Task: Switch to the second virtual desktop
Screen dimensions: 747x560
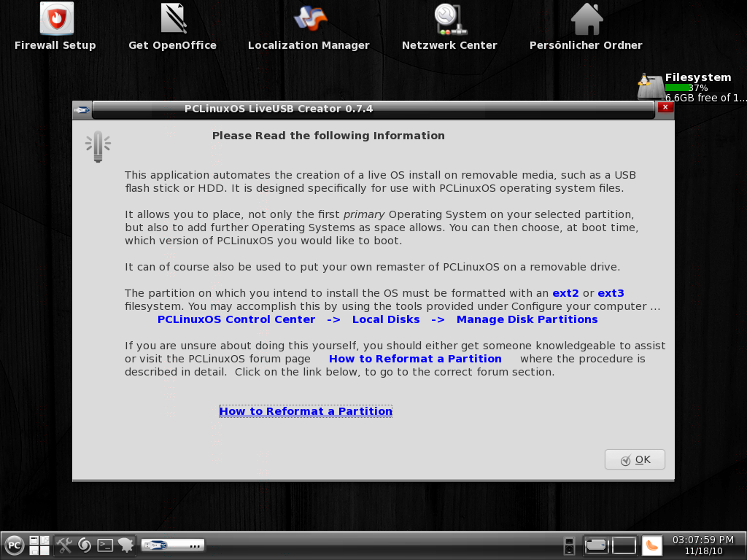Action: (x=624, y=545)
